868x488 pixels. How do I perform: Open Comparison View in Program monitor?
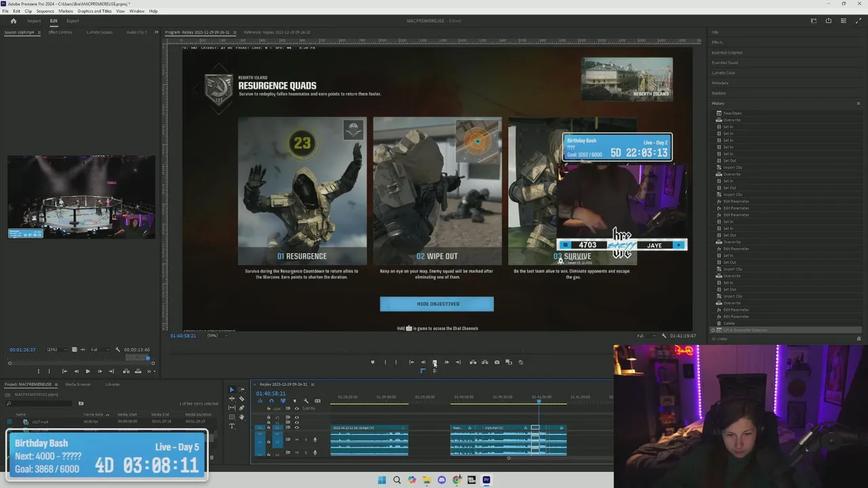[509, 362]
